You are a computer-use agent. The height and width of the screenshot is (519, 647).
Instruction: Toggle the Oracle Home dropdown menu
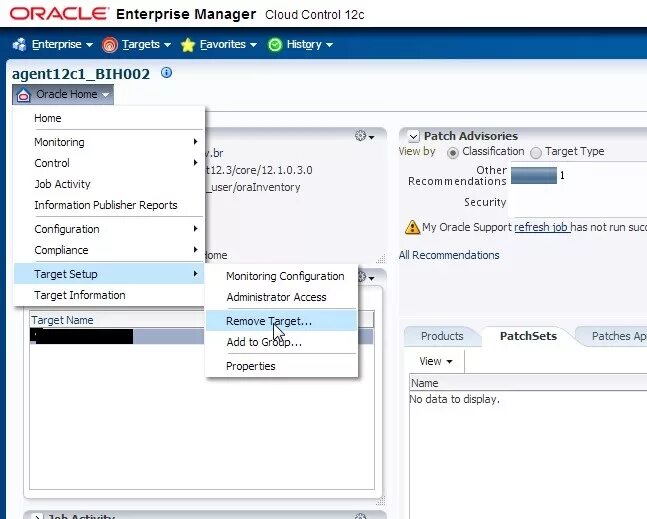[x=63, y=94]
